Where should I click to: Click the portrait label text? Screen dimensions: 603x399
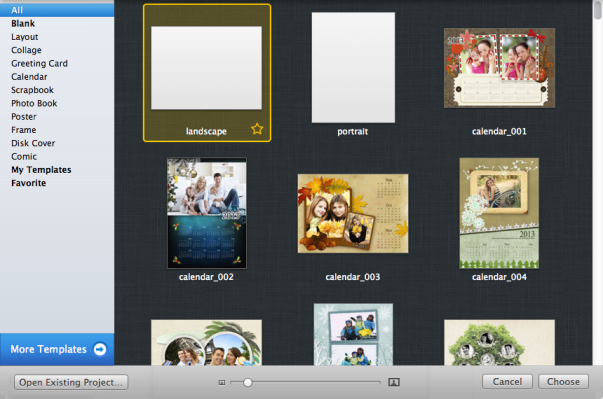pos(353,131)
